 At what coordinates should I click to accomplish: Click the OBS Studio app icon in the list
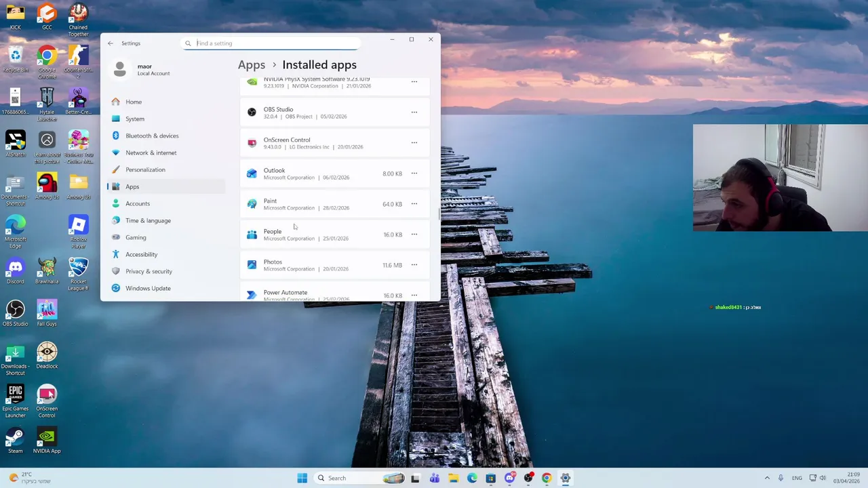(252, 113)
